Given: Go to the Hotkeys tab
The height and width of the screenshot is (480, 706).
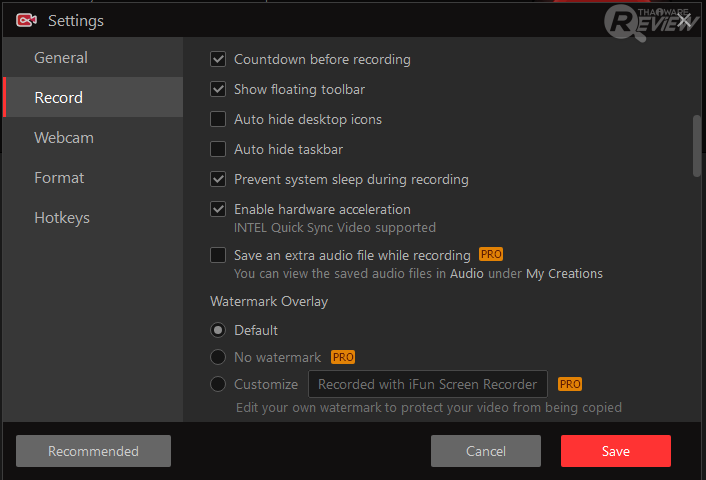Looking at the screenshot, I should pyautogui.click(x=93, y=217).
